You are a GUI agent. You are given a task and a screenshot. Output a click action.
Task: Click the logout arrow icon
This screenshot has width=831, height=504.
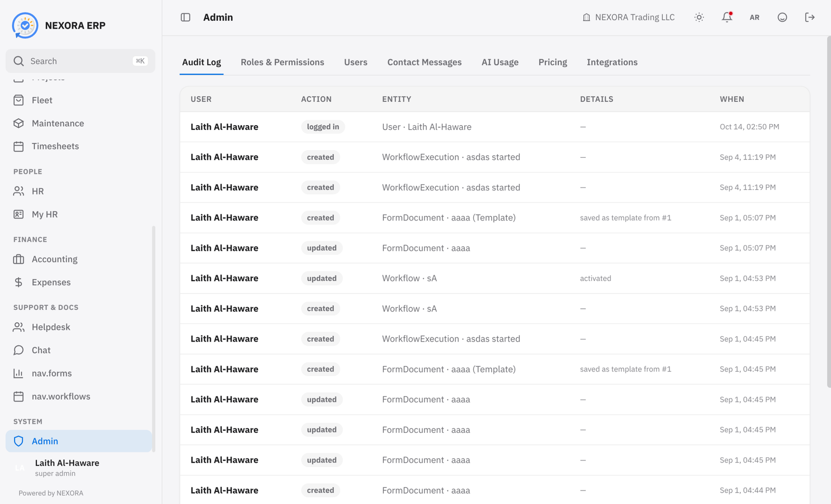(x=810, y=17)
